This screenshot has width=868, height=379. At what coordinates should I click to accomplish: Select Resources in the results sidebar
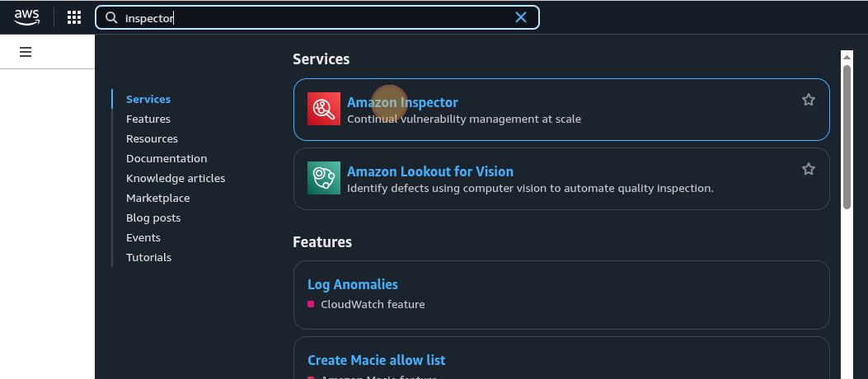[152, 138]
